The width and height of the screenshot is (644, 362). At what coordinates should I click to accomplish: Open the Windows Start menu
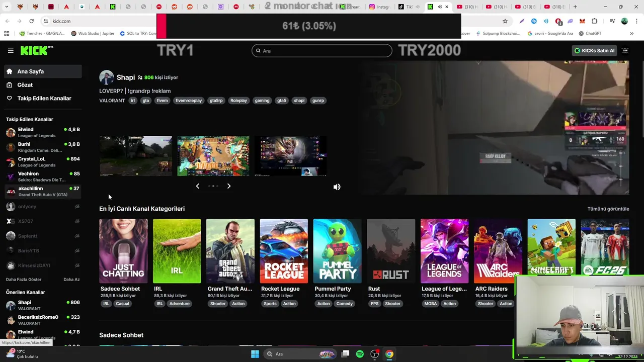click(255, 354)
